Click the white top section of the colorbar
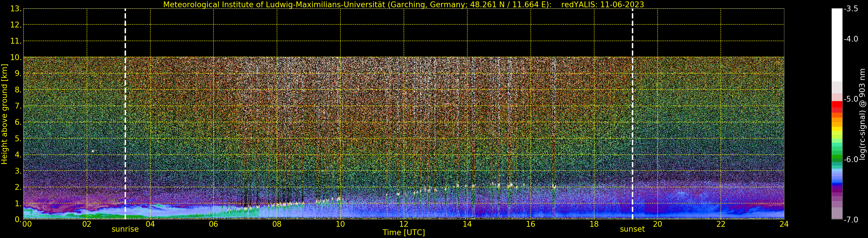The image size is (868, 238). tap(837, 44)
